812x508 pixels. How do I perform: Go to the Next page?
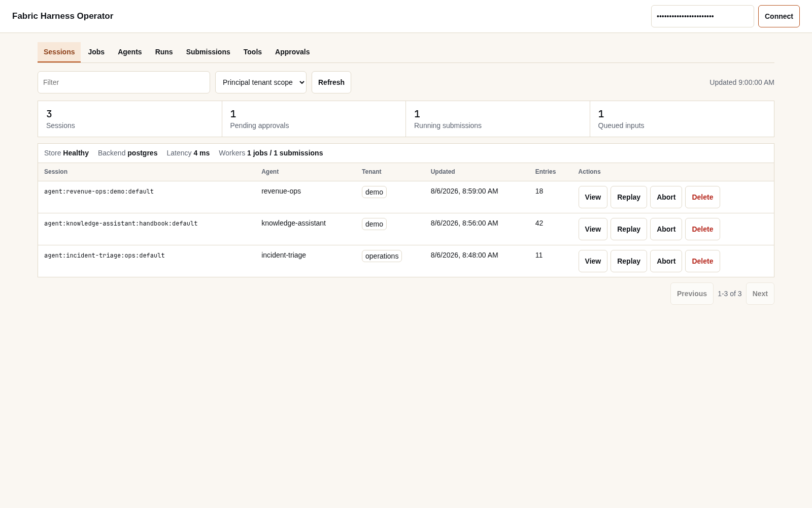click(x=760, y=294)
